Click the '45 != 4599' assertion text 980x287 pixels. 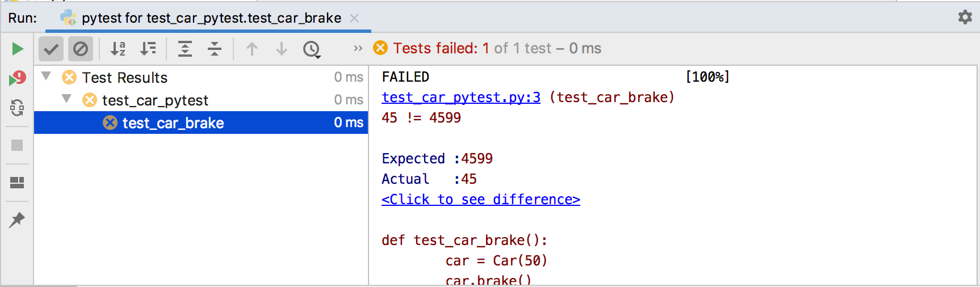[421, 117]
